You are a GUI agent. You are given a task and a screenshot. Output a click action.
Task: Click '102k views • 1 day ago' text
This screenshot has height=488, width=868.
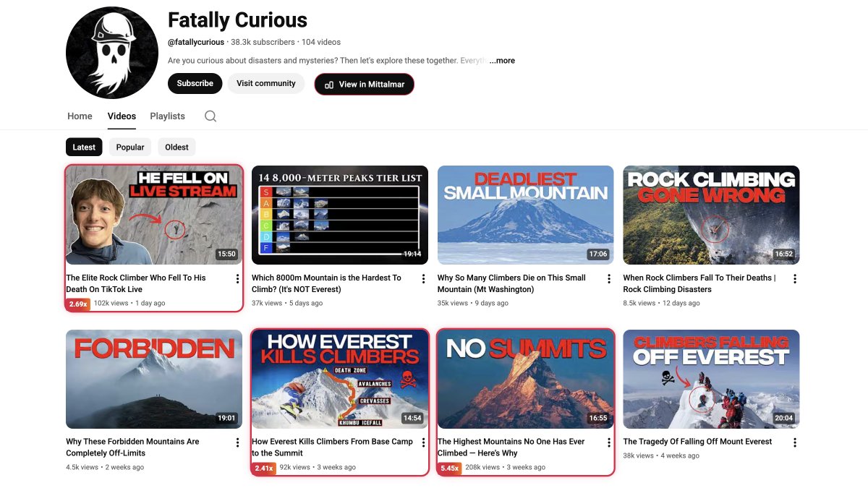129,304
